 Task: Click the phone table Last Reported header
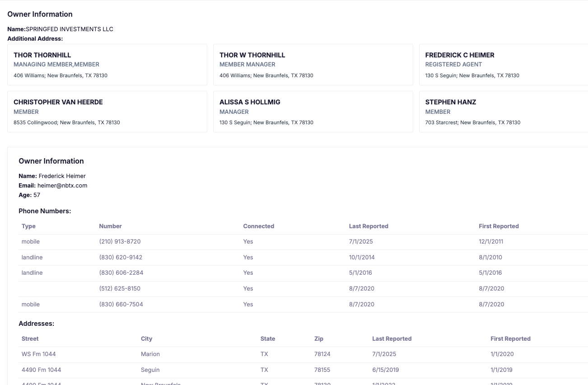tap(369, 226)
